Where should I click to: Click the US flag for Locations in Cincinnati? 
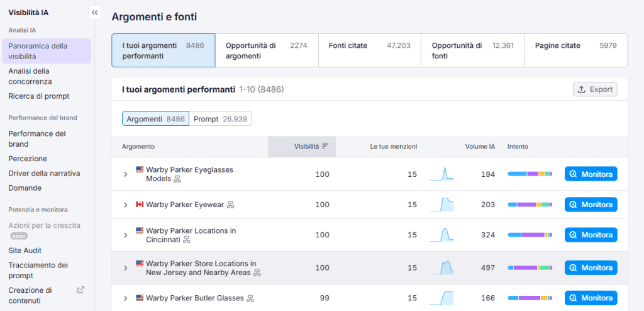(140, 230)
